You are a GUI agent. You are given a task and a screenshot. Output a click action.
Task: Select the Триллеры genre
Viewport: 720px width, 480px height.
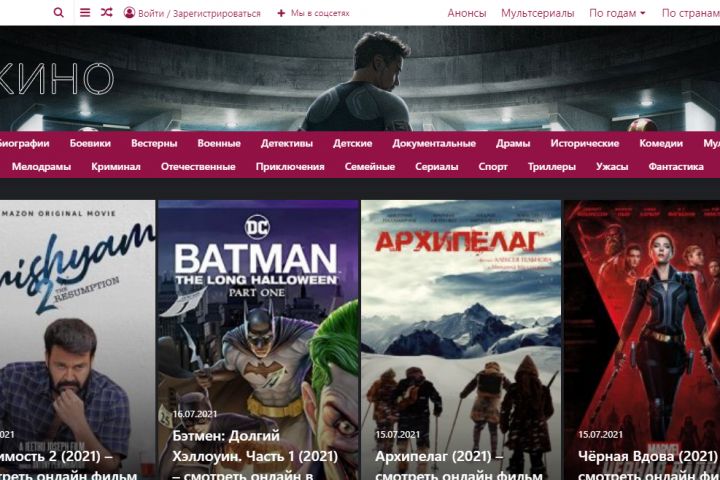[551, 167]
